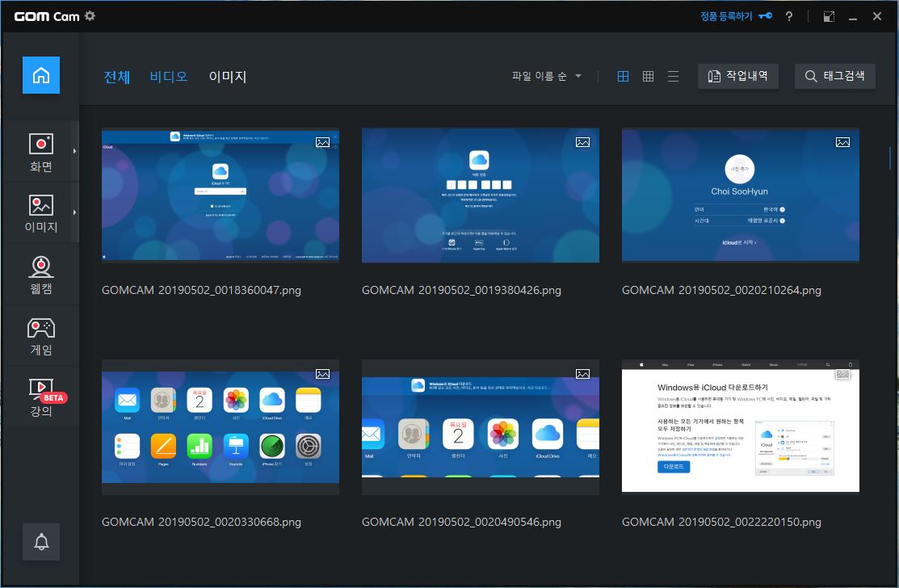The height and width of the screenshot is (588, 899).
Task: Switch to list view
Action: [673, 76]
